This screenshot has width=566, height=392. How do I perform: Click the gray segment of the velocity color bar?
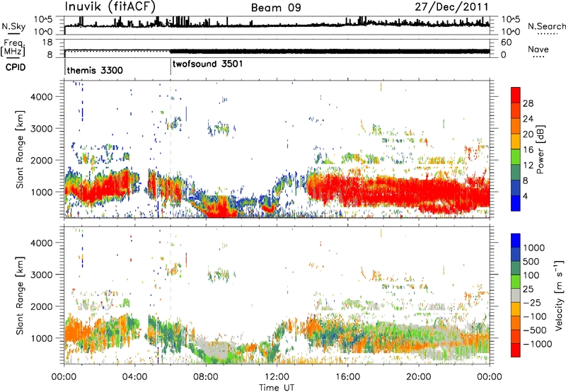click(x=516, y=296)
